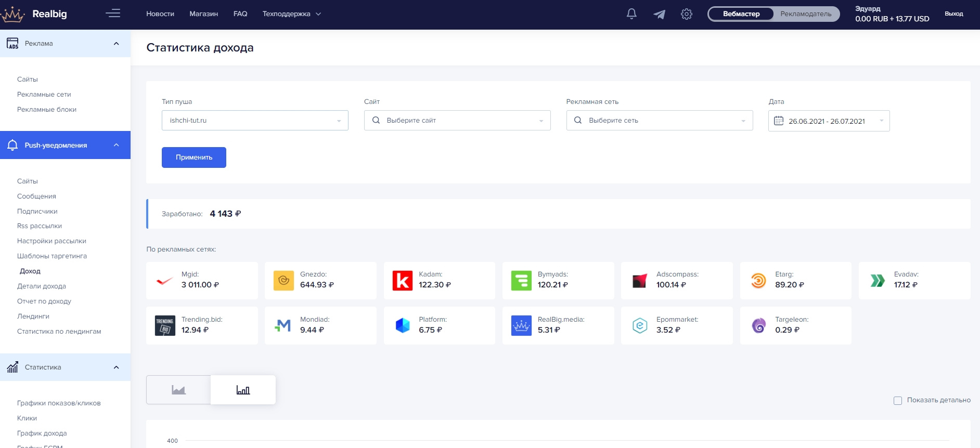Click the Realbig crown logo
This screenshot has width=980, height=448.
[x=12, y=14]
